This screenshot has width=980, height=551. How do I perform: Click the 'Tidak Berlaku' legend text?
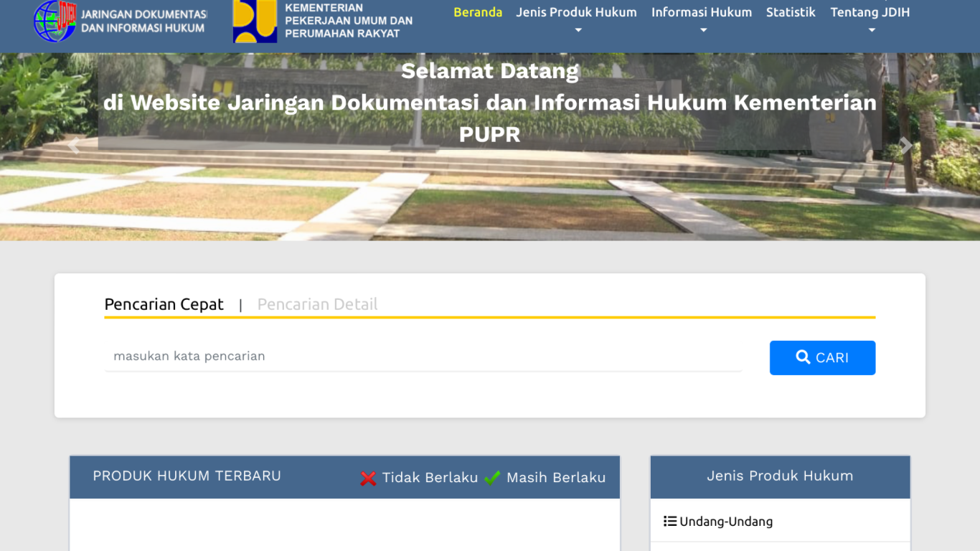click(430, 478)
